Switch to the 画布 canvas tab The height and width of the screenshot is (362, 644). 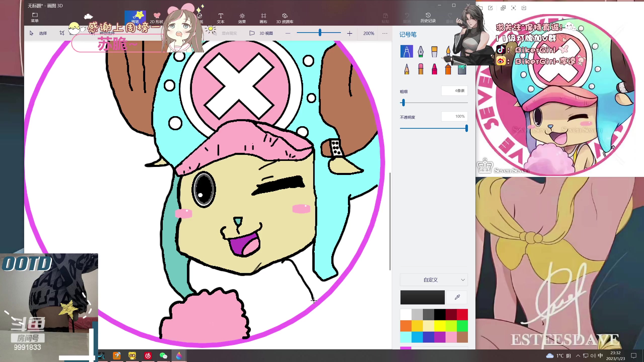tap(263, 18)
